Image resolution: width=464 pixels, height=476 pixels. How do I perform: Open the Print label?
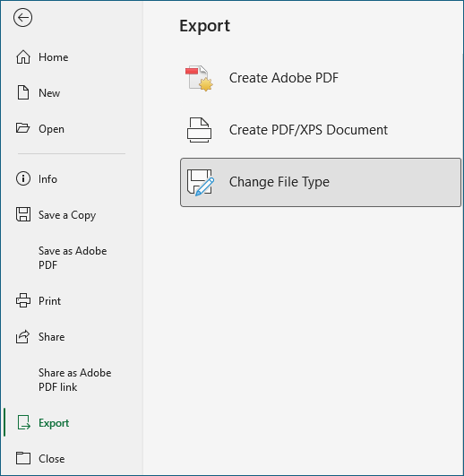click(x=49, y=301)
